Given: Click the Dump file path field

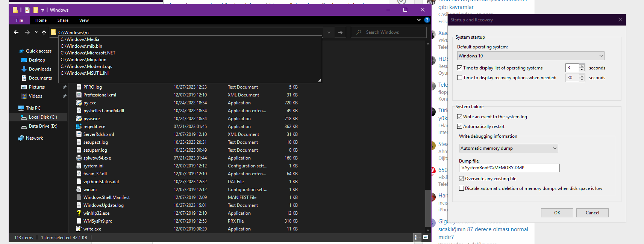Looking at the screenshot, I should 509,168.
